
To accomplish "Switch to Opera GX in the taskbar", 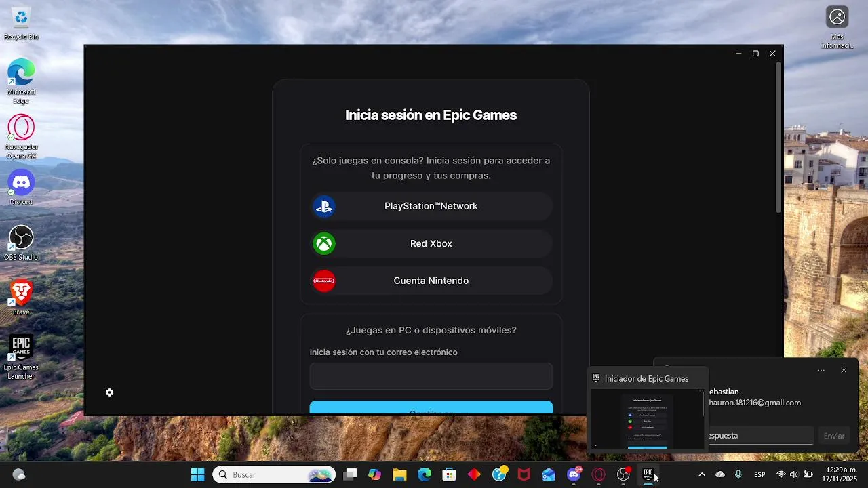I will click(x=598, y=474).
